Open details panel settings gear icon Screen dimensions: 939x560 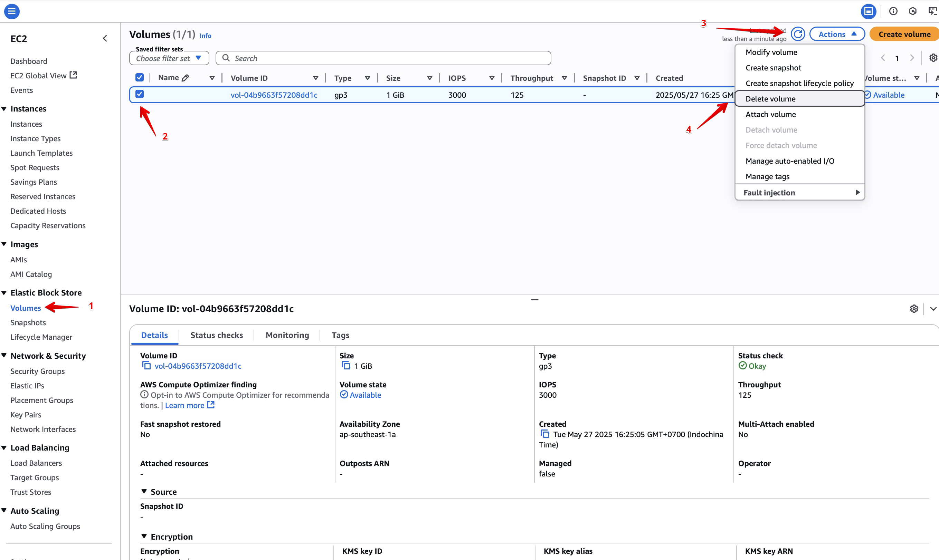(x=914, y=309)
